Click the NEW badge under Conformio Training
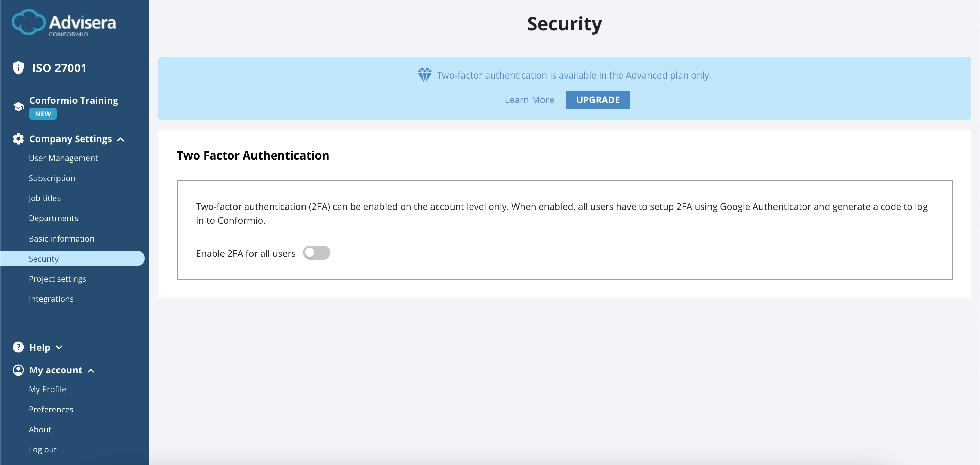 pyautogui.click(x=43, y=113)
